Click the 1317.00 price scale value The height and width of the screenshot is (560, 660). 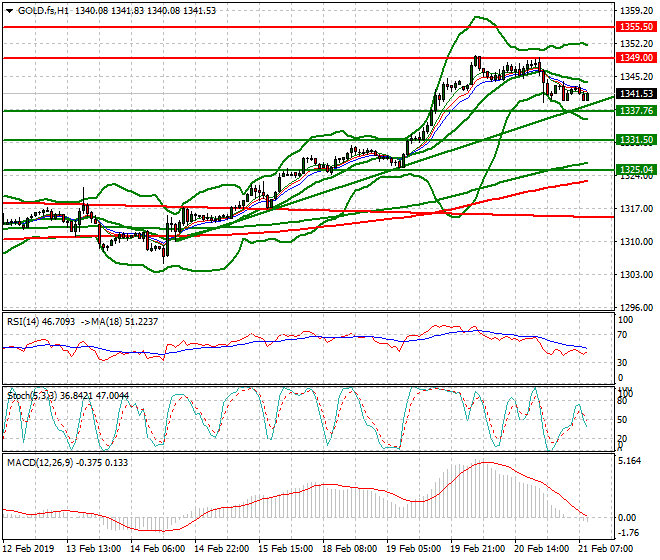(x=636, y=209)
